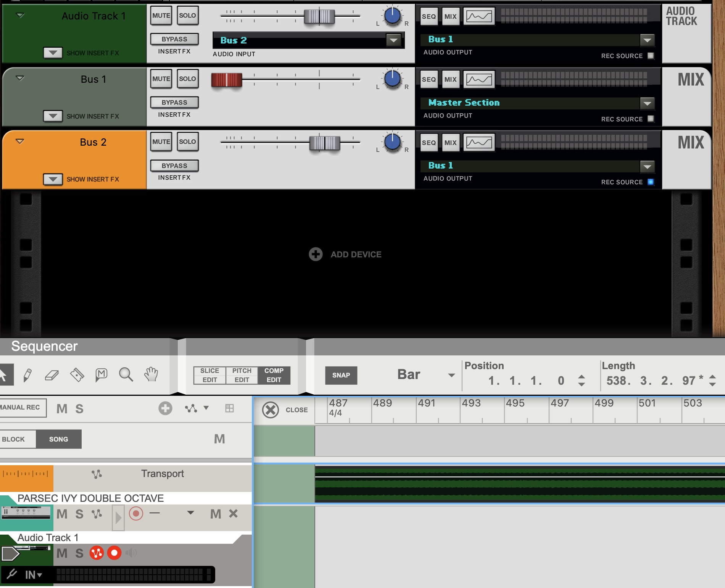Delete lane with X on Parsec track
Viewport: 725px width, 588px height.
click(x=233, y=514)
